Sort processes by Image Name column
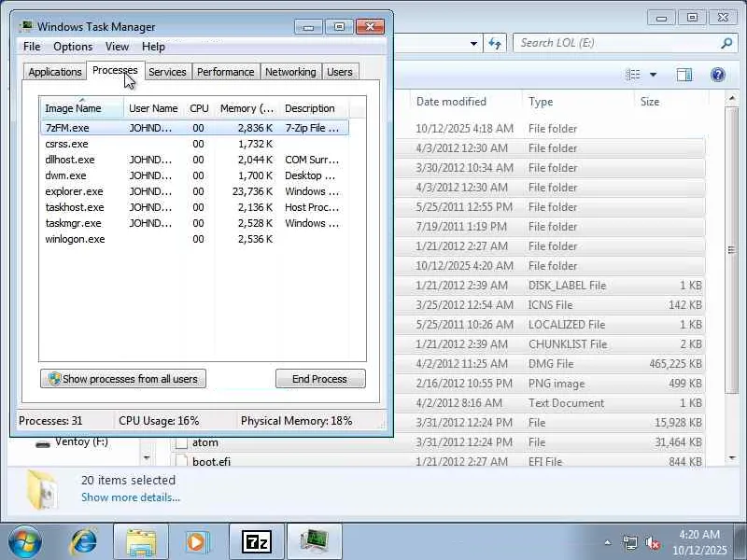Screen dimensions: 747x560 [81, 108]
